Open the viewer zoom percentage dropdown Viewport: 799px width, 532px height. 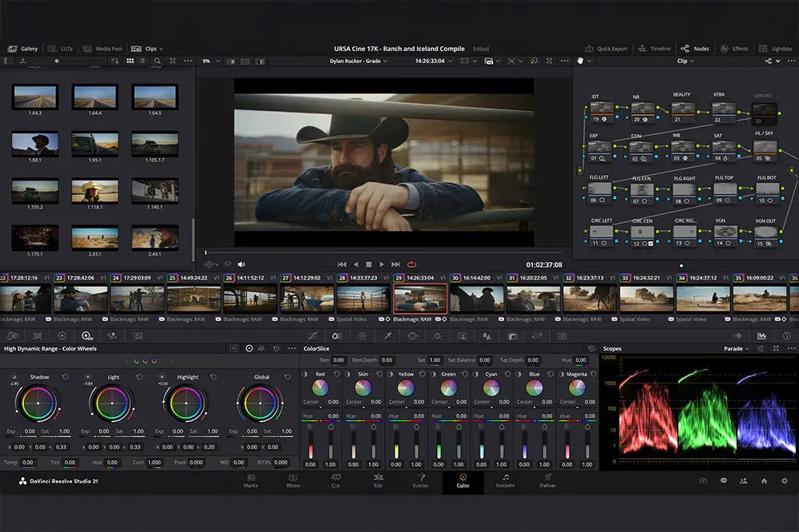(x=210, y=61)
